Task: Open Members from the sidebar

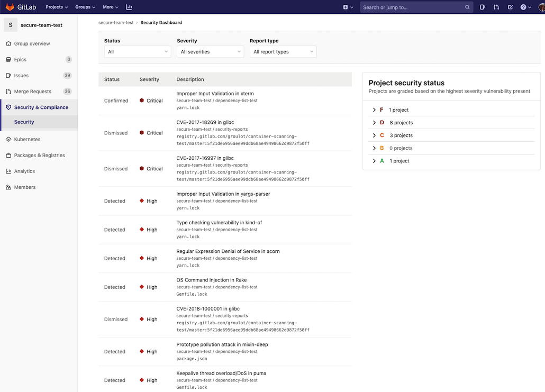Action: click(x=23, y=187)
